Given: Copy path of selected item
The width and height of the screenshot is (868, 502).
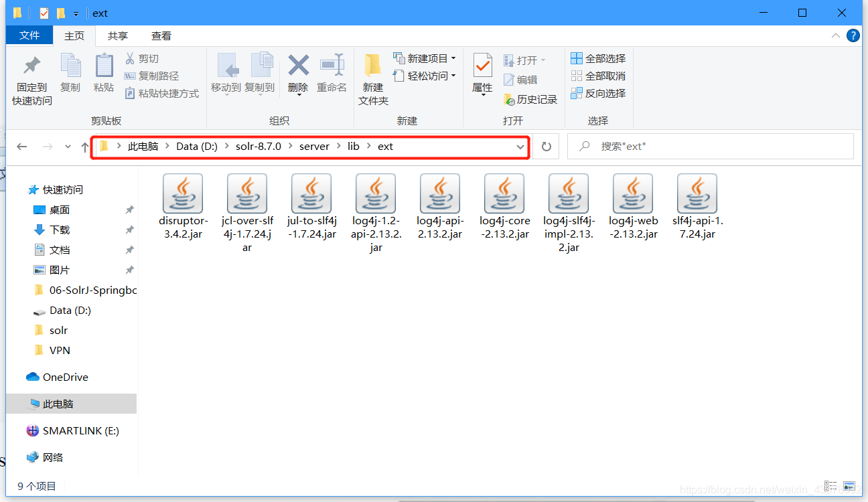Looking at the screenshot, I should click(152, 76).
